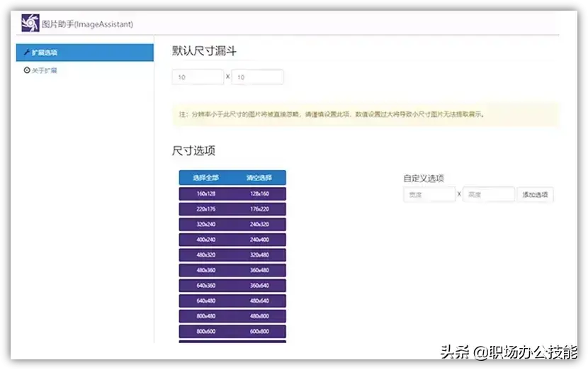Toggle the 320x480 size option

click(x=259, y=254)
